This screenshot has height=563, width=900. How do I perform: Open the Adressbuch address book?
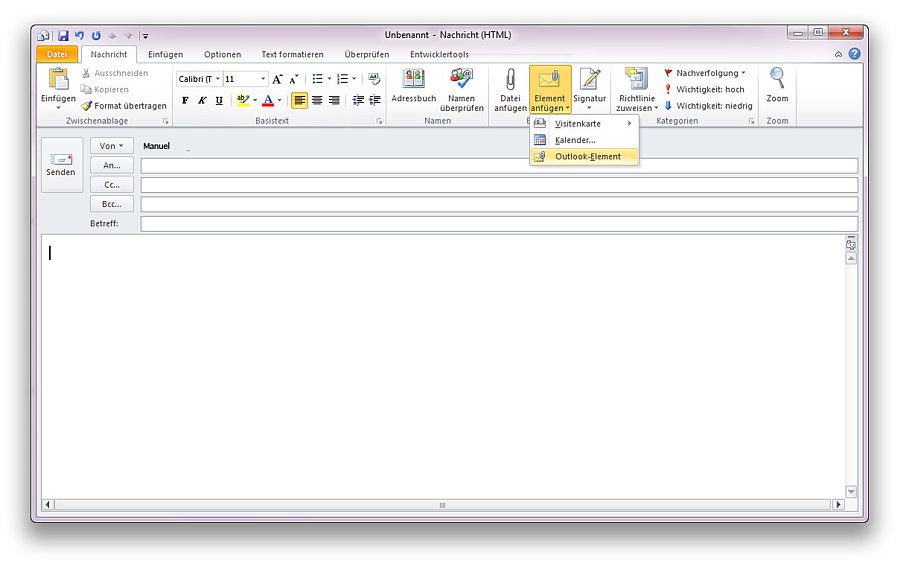414,86
